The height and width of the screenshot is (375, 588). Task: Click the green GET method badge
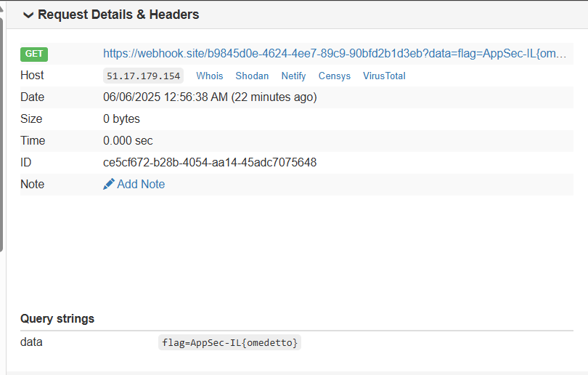point(33,54)
